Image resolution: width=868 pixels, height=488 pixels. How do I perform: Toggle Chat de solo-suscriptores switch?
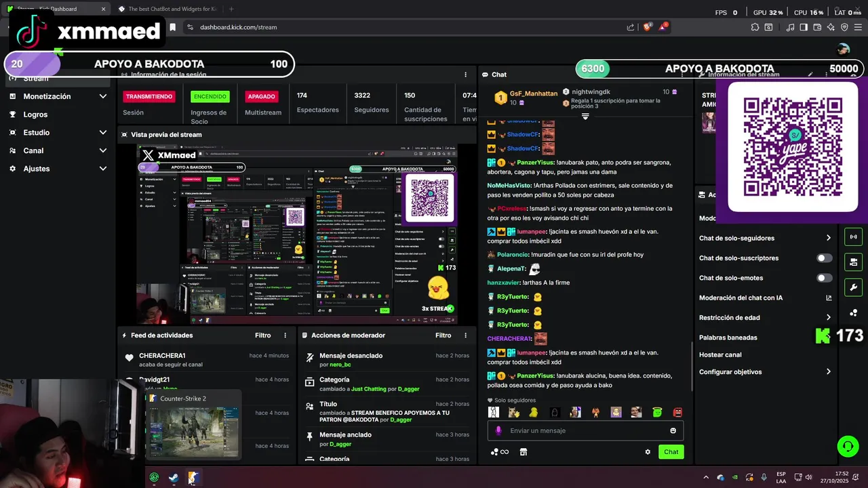(x=825, y=258)
